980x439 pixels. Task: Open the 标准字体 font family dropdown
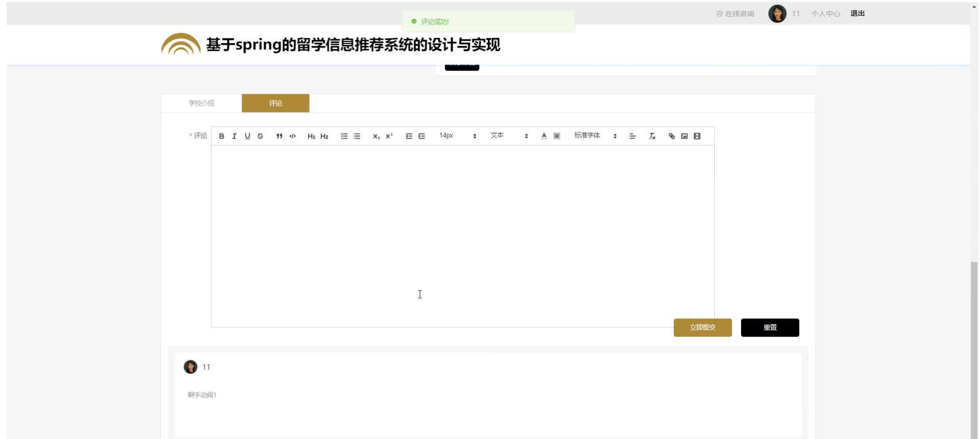[x=596, y=136]
